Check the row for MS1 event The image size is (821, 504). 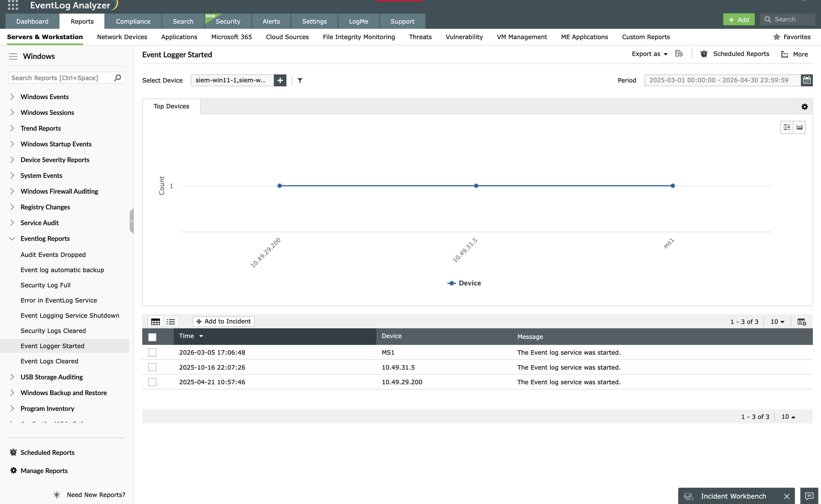click(152, 352)
